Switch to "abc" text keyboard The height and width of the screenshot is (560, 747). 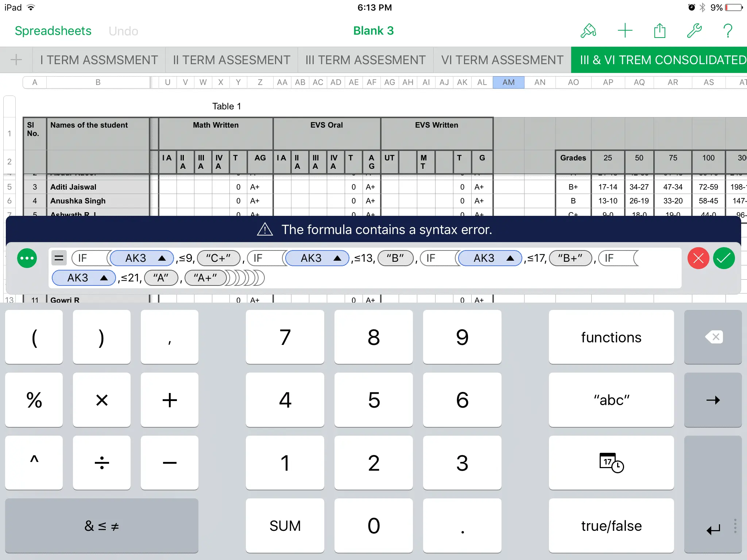[x=611, y=400]
